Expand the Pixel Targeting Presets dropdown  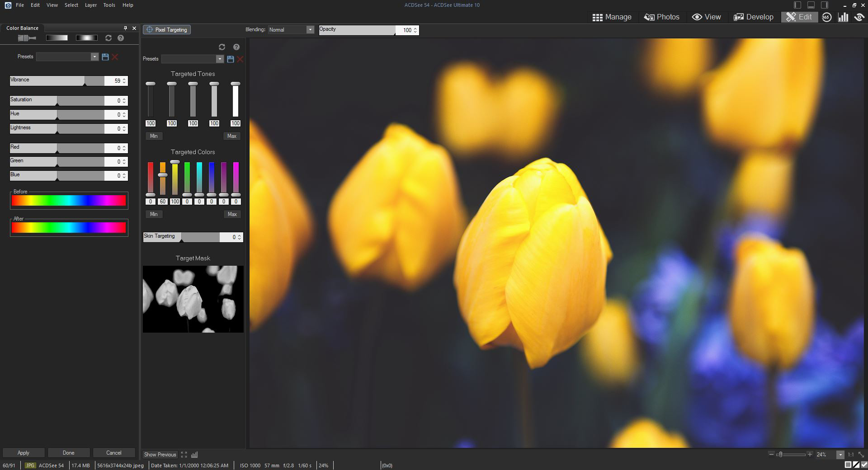[220, 59]
